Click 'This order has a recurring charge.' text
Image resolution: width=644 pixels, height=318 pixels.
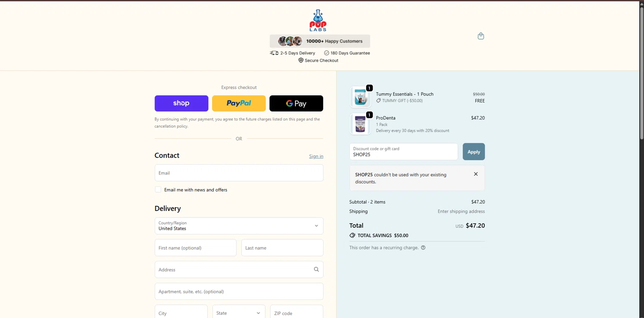(x=384, y=248)
